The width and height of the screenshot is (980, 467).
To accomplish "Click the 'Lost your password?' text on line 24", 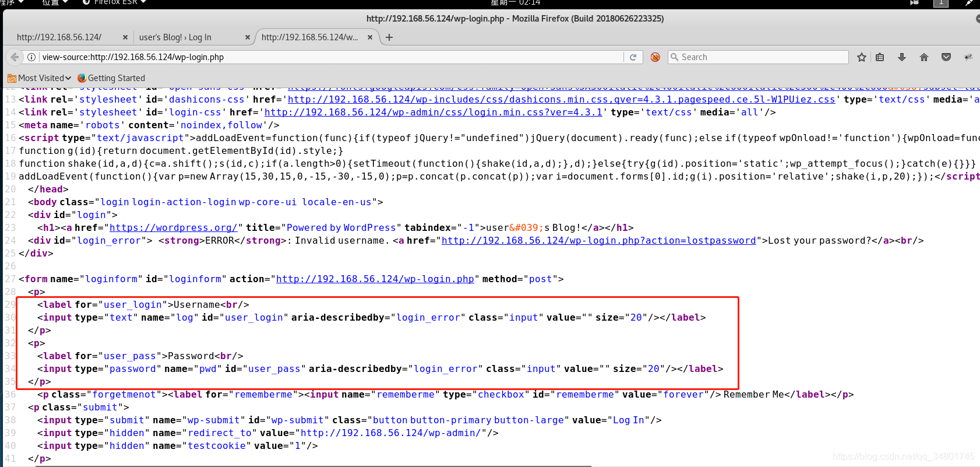I will [819, 241].
